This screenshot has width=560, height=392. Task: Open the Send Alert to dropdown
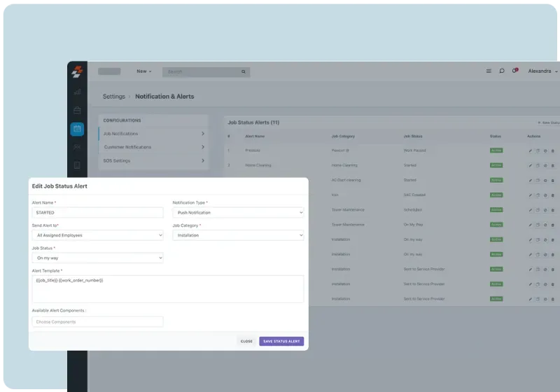point(97,235)
